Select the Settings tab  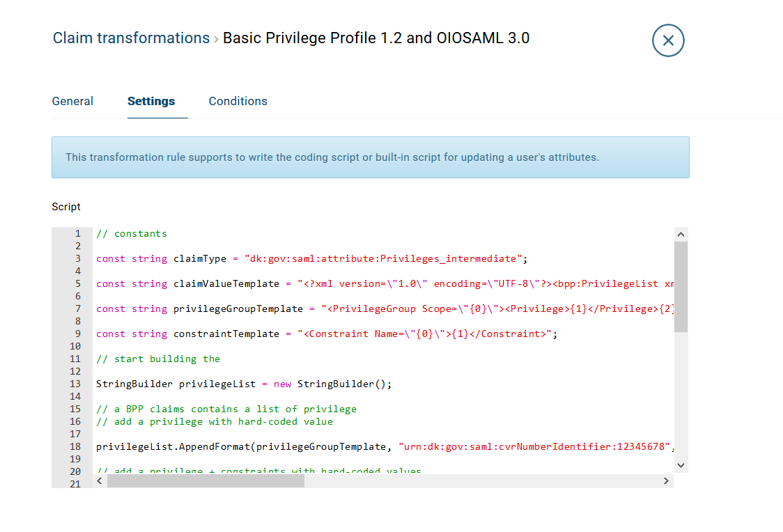[151, 101]
